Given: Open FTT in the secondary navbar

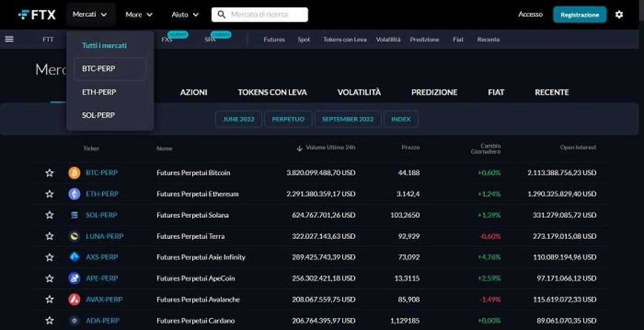Looking at the screenshot, I should click(x=48, y=39).
